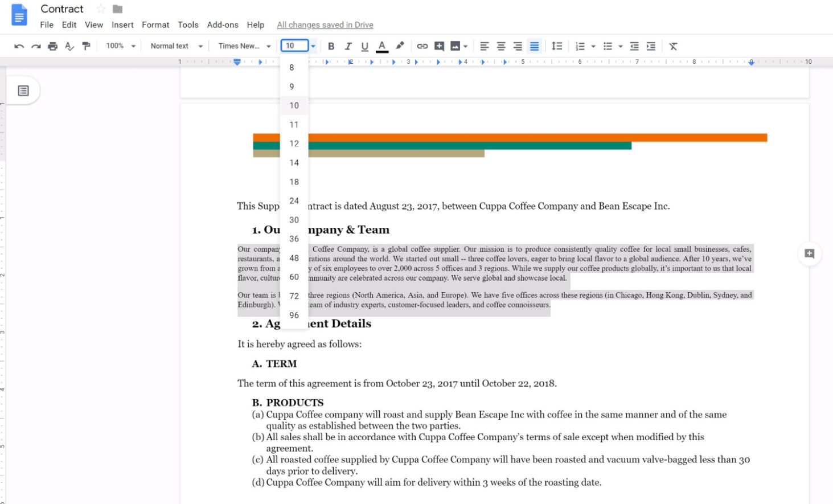Screen dimensions: 833x504
Task: Choose font size 48
Action: tap(294, 258)
